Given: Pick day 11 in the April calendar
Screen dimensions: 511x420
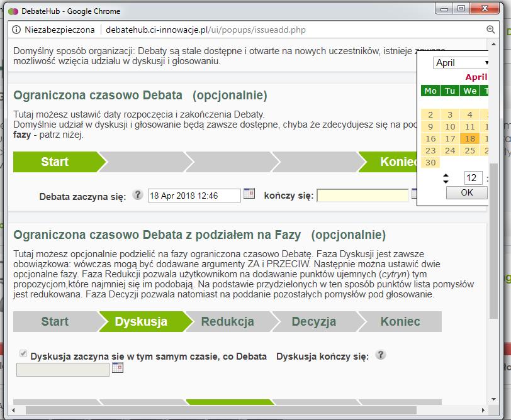Looking at the screenshot, I should point(469,126).
